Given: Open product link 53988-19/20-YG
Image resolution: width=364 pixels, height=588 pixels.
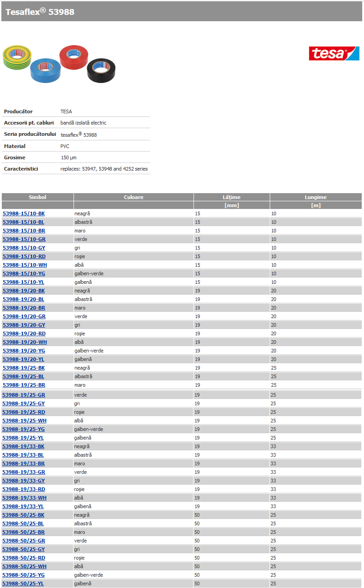Looking at the screenshot, I should click(x=24, y=351).
